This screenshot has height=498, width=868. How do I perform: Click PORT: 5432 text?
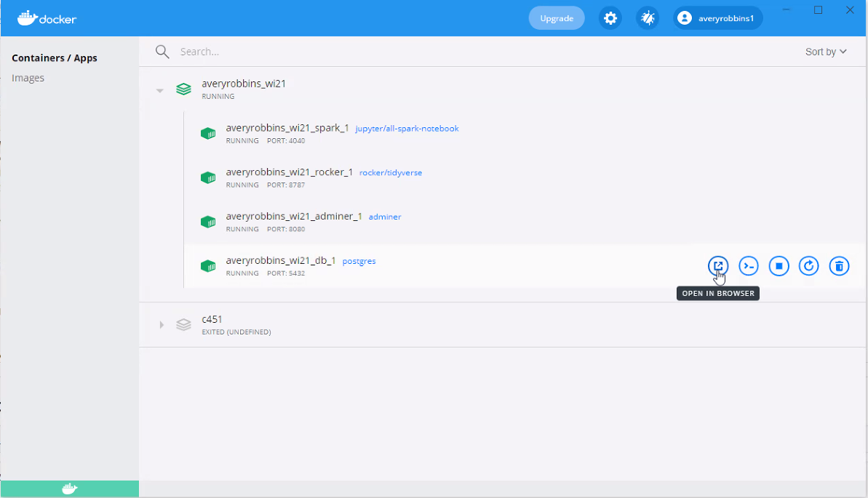point(286,273)
